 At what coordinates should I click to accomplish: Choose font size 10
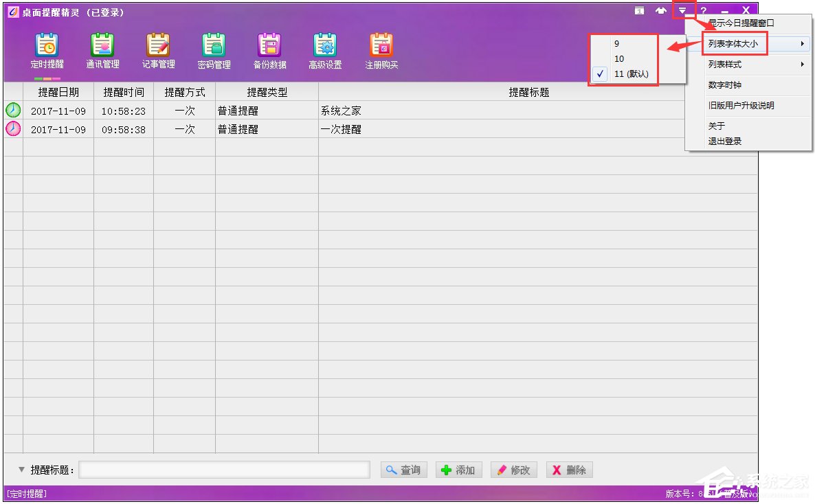619,59
